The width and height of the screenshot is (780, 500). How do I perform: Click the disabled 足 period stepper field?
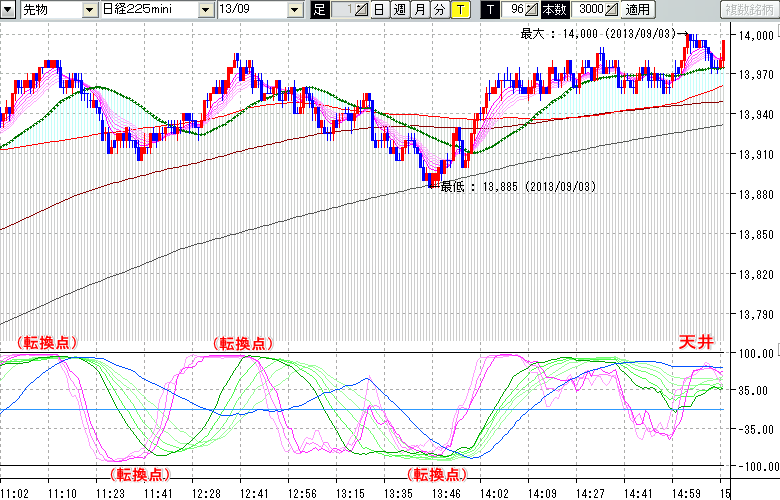click(349, 10)
